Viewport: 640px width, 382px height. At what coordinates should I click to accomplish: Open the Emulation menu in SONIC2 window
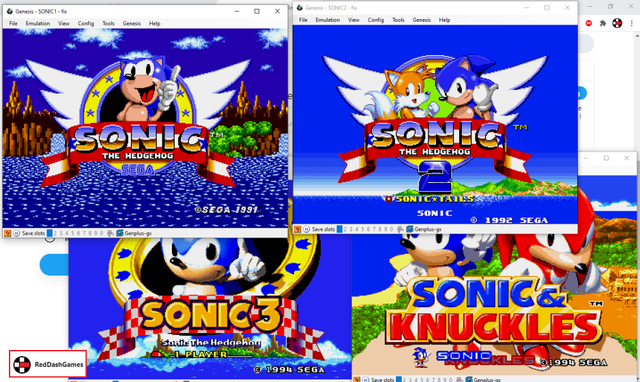pyautogui.click(x=327, y=20)
